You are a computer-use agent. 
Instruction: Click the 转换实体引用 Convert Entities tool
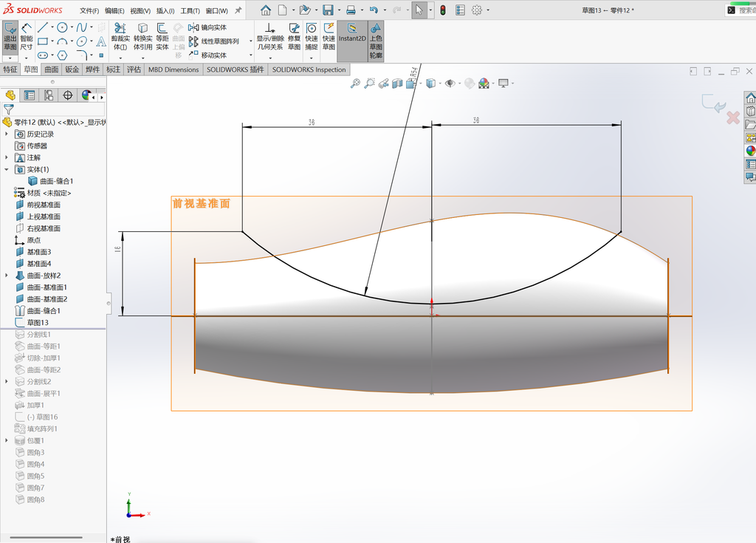click(142, 37)
